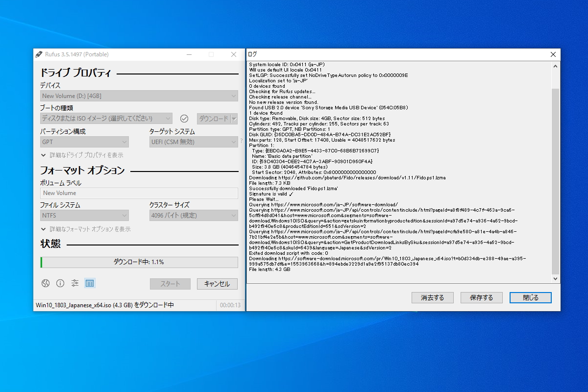Click log line 'Found USB 2.0 device'
The width and height of the screenshot is (588, 392).
point(329,107)
